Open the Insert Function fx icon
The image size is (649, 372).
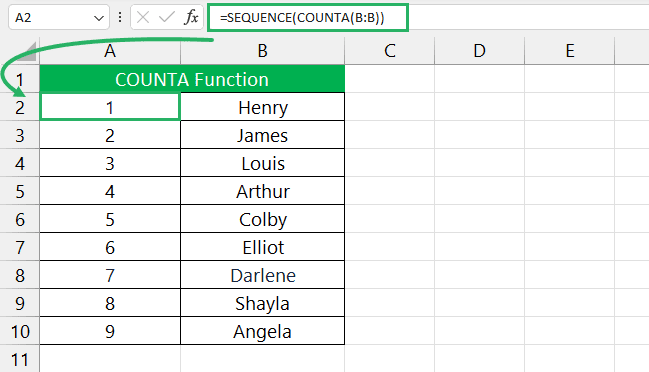tap(191, 17)
